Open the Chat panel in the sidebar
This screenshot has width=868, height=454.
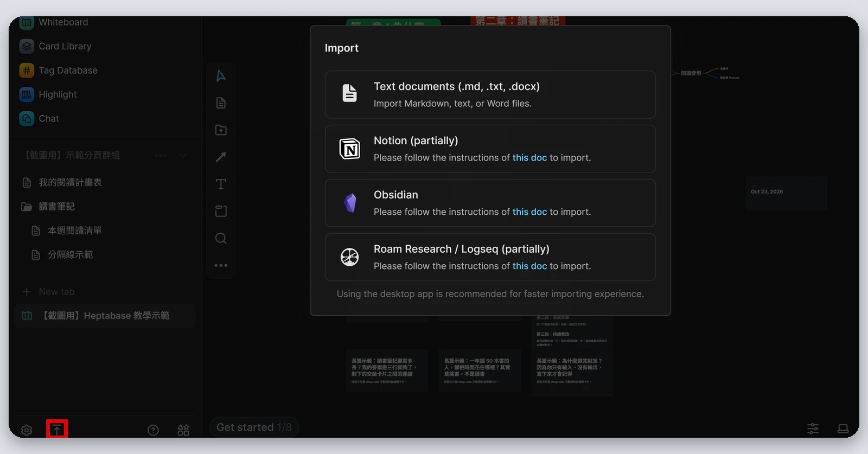(39, 118)
